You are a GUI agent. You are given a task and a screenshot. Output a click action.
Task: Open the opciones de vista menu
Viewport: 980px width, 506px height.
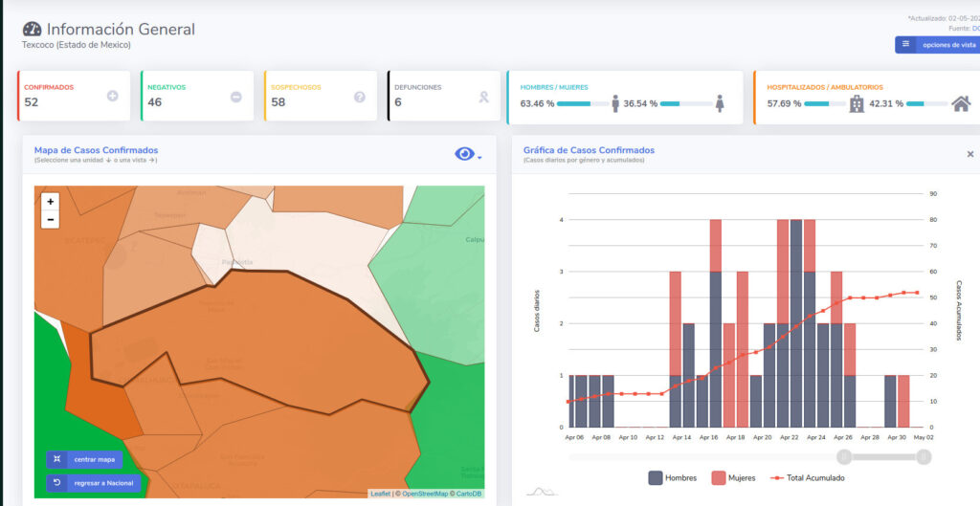pos(938,45)
